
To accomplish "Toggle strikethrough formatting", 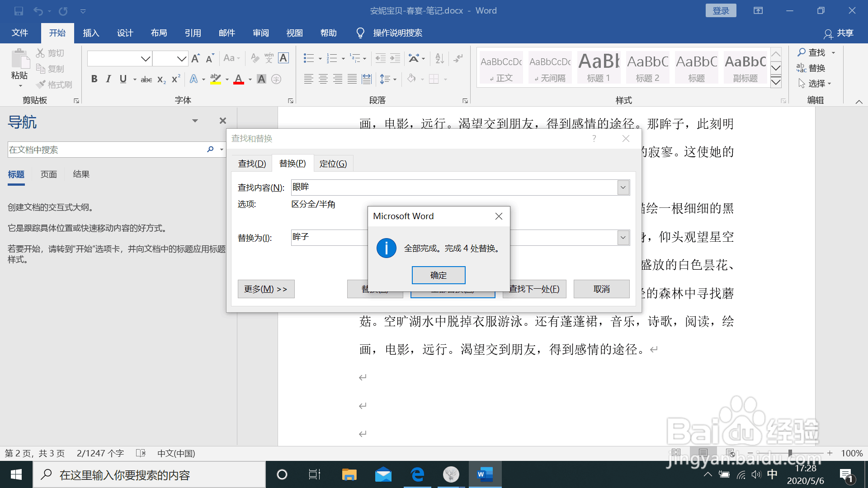I will point(146,79).
